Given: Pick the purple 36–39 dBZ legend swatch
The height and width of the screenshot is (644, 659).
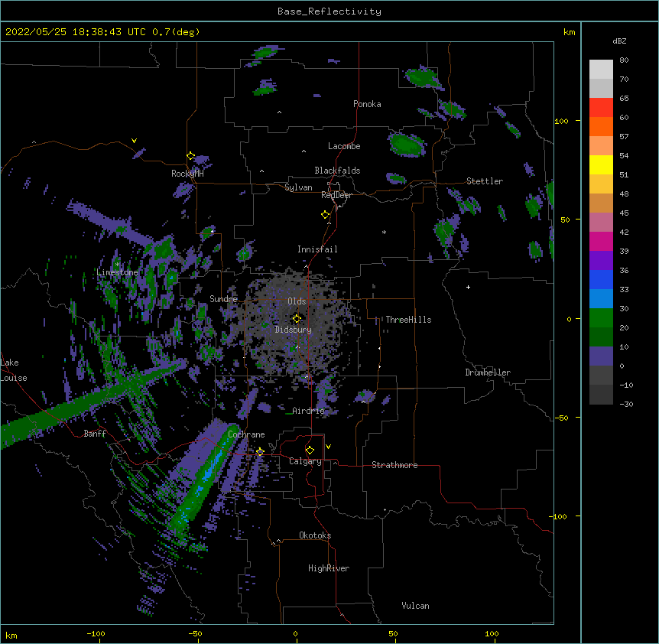Looking at the screenshot, I should 601,260.
